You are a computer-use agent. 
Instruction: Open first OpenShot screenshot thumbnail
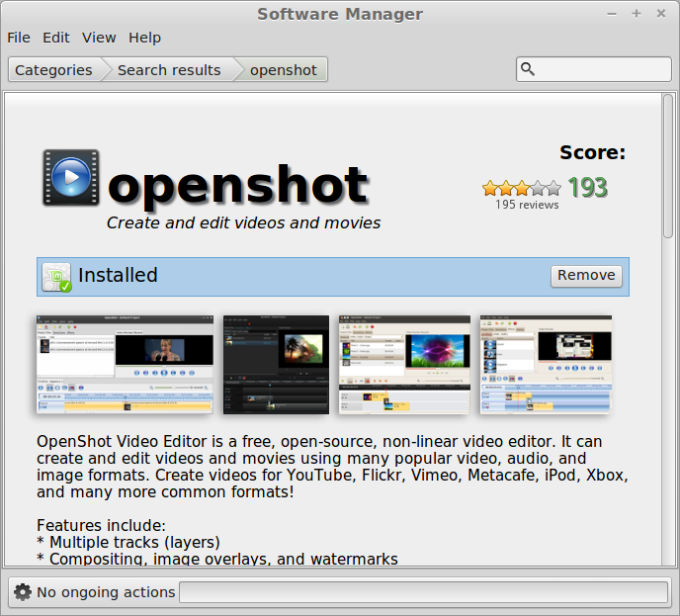[x=125, y=364]
